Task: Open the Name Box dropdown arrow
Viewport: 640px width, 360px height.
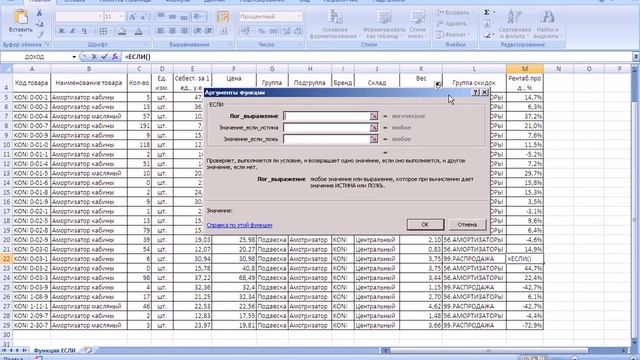Action: click(x=74, y=57)
